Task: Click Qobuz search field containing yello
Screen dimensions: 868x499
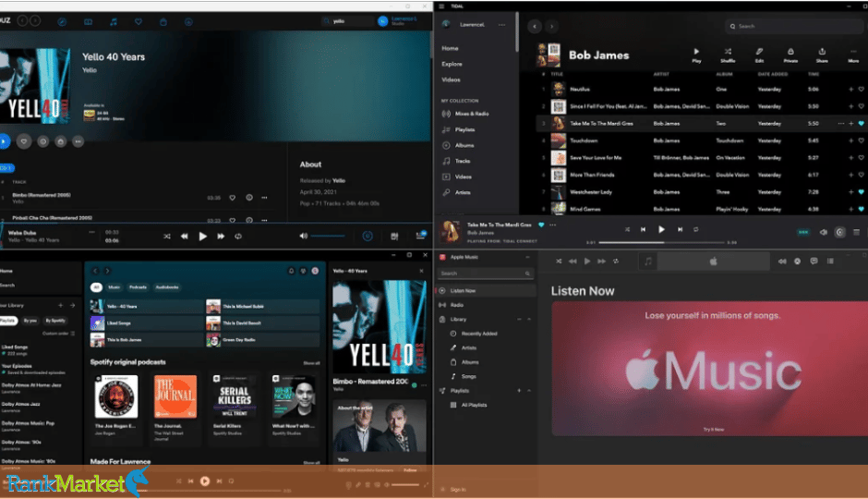Action: [349, 21]
